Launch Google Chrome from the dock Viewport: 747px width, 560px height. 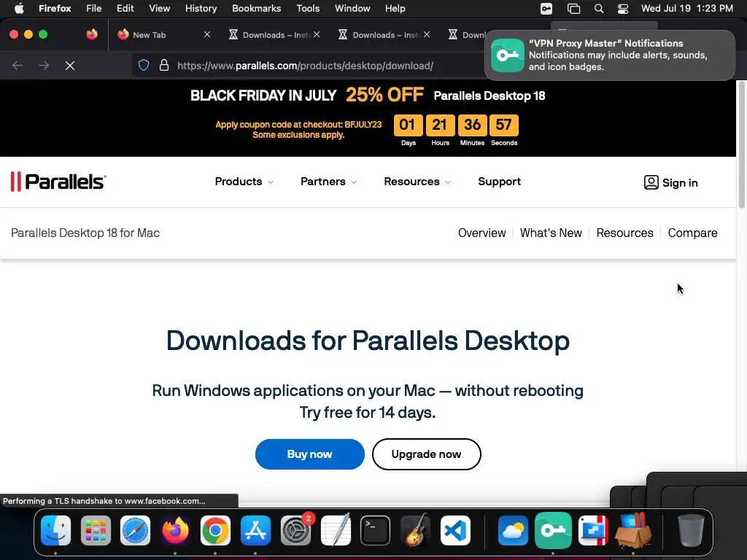[x=215, y=530]
